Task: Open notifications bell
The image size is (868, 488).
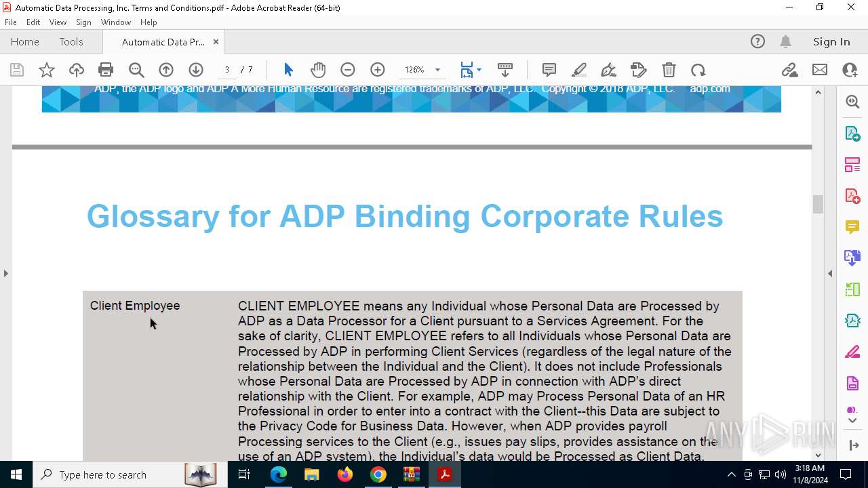Action: [x=785, y=41]
